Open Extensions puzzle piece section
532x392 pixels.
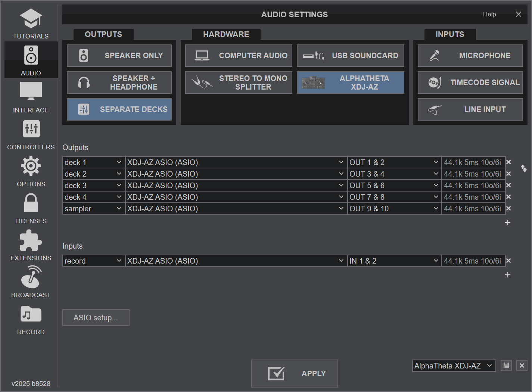pos(31,246)
